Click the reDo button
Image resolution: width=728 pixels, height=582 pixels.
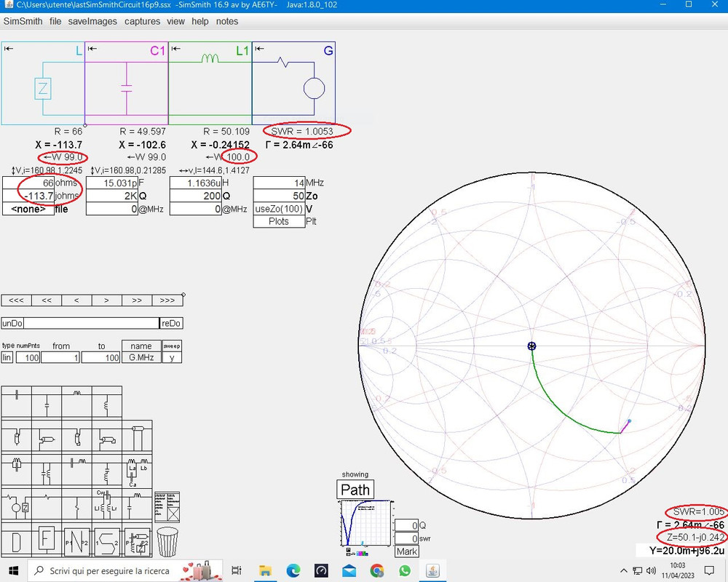[x=171, y=323]
